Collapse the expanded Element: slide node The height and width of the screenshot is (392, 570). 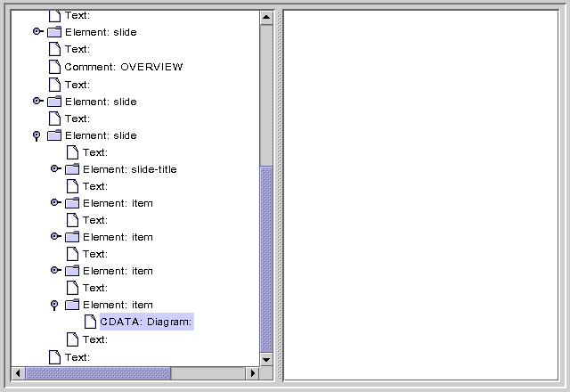coord(37,135)
